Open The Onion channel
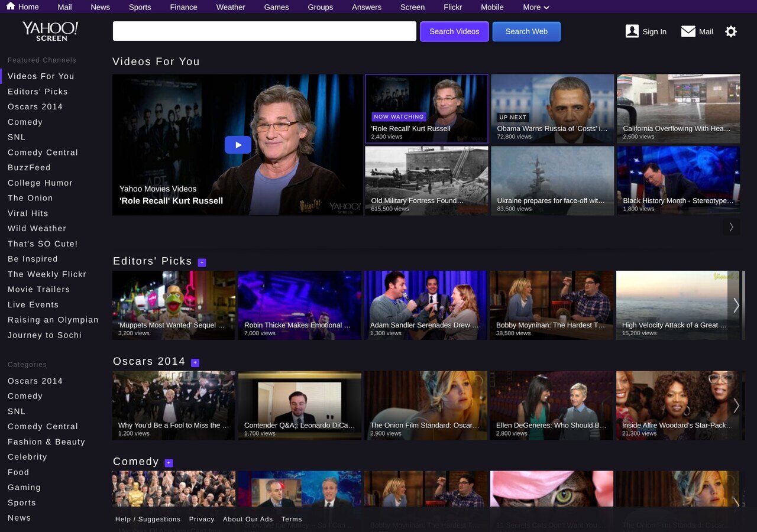 [30, 198]
